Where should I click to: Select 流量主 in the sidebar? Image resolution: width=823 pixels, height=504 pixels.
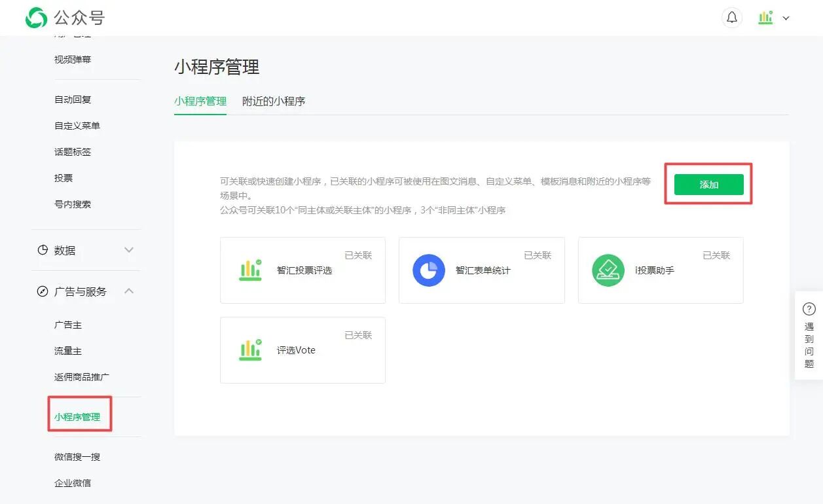[x=68, y=351]
